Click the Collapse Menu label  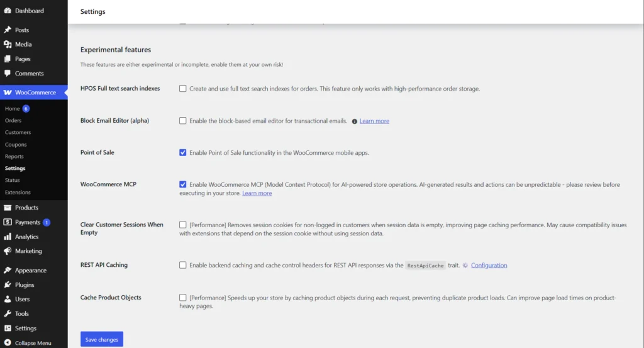[x=33, y=343]
